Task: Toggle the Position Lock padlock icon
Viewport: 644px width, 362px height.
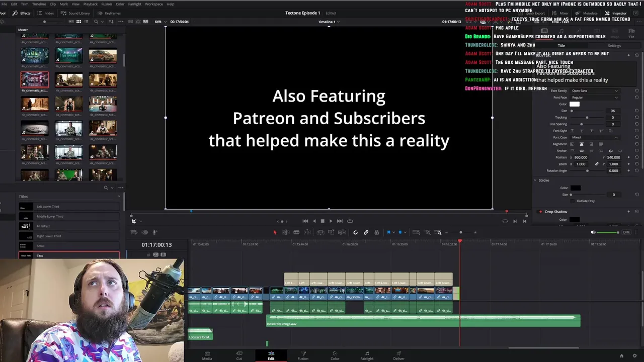Action: click(x=376, y=232)
